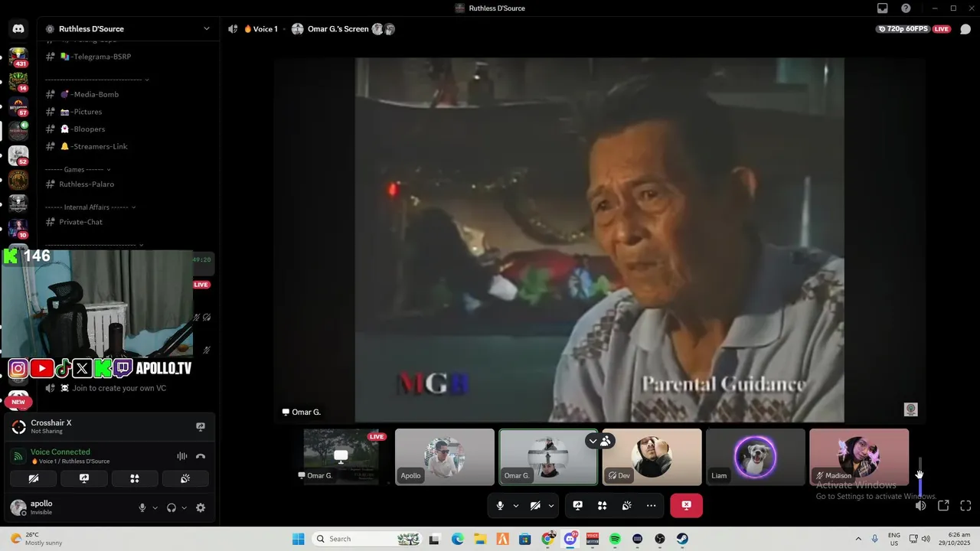Open camera device dropdown in call bar
This screenshot has height=551, width=980.
(x=551, y=505)
